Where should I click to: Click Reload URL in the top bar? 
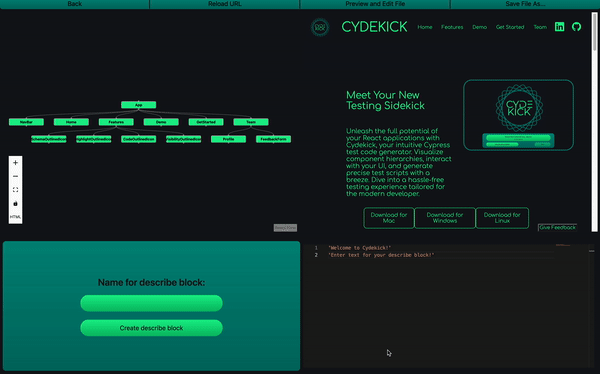coord(225,4)
